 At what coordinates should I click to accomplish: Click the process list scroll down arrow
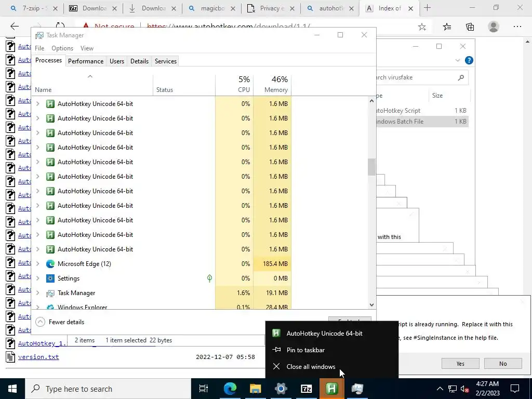click(371, 304)
